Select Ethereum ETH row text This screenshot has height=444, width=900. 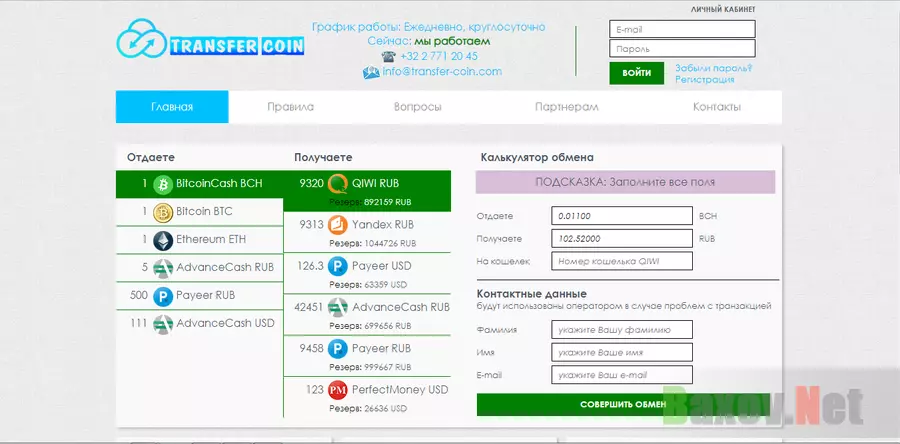(x=211, y=239)
